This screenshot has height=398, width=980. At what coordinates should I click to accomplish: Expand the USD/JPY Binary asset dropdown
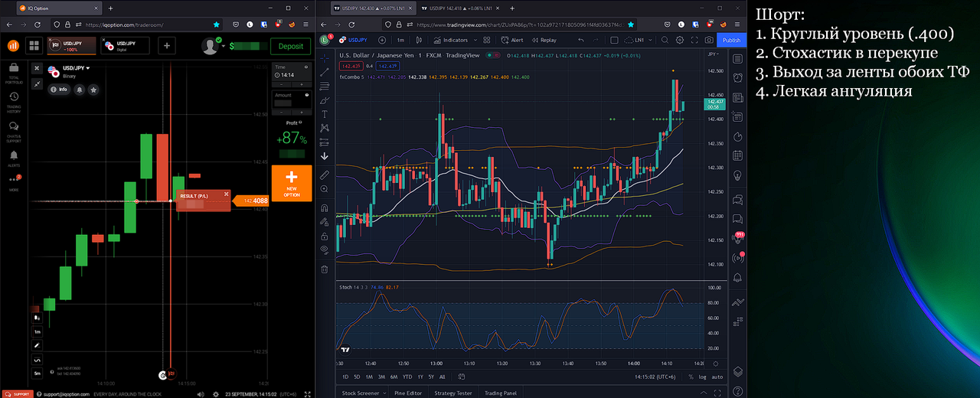[75, 70]
